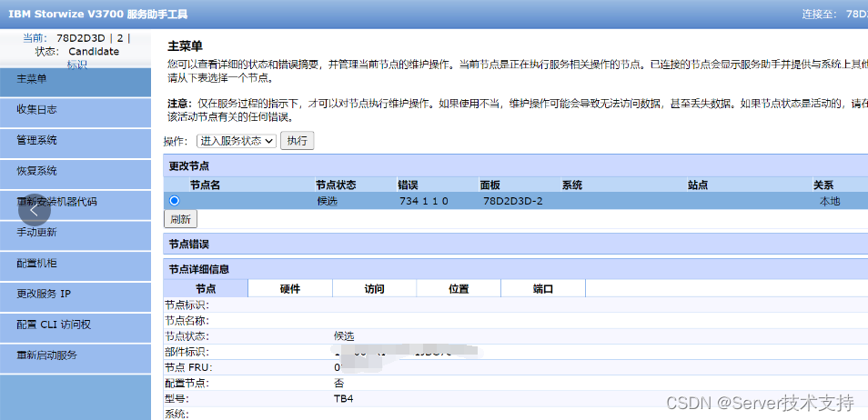Click the Candidate status text in sidebar
The width and height of the screenshot is (868, 420).
point(94,52)
